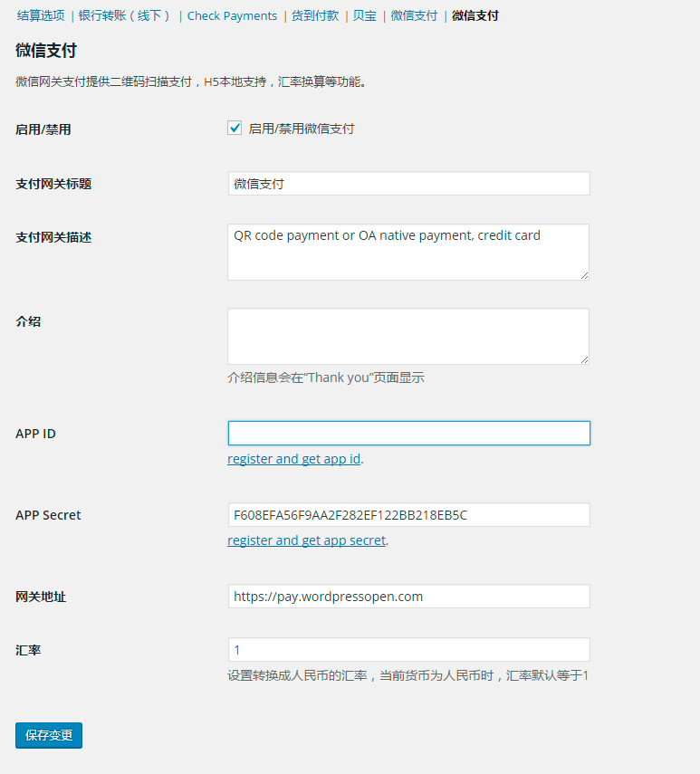Screen dimensions: 700x774
Task: Click the 微信网关支付提供二维码扫描支付 description text
Action: coord(191,82)
